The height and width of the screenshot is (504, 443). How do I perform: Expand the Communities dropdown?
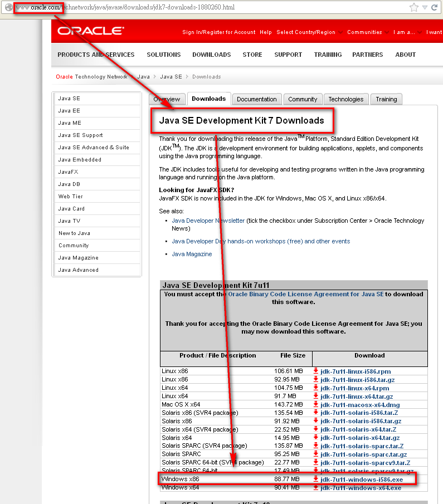[368, 32]
